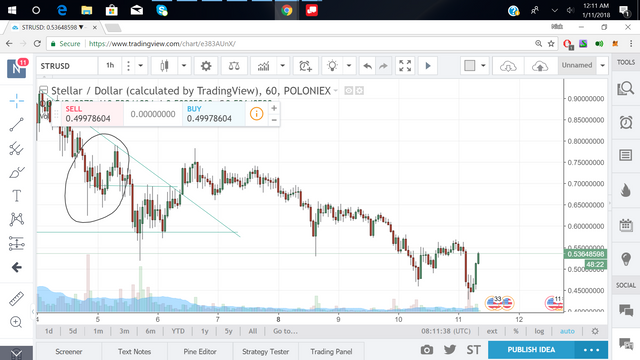
Task: Toggle log scale
Action: click(x=539, y=331)
